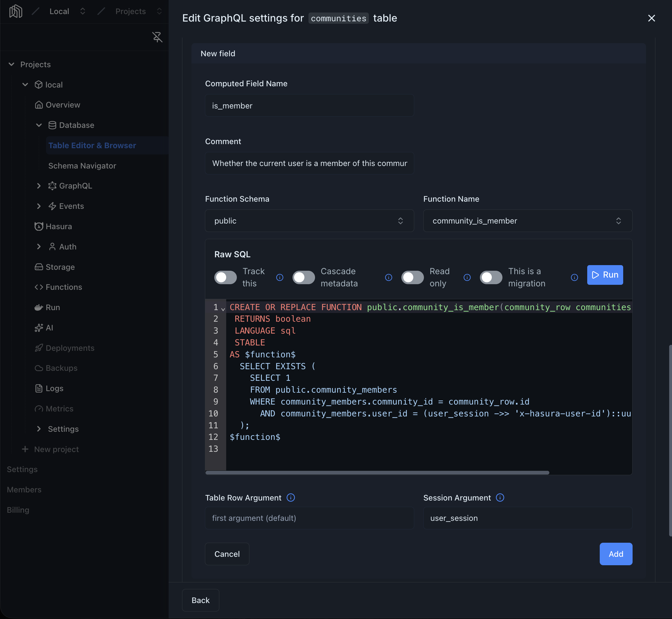Expand the Events section chevron
The width and height of the screenshot is (672, 619).
pyautogui.click(x=39, y=206)
